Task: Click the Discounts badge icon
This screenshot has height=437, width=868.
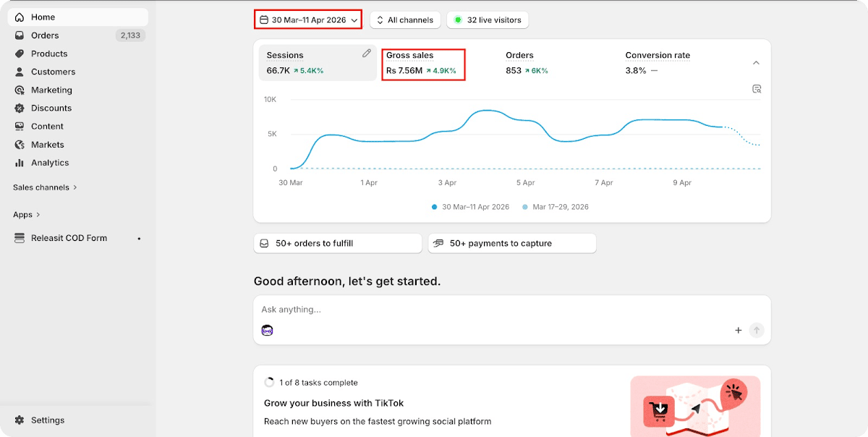Action: pos(20,109)
